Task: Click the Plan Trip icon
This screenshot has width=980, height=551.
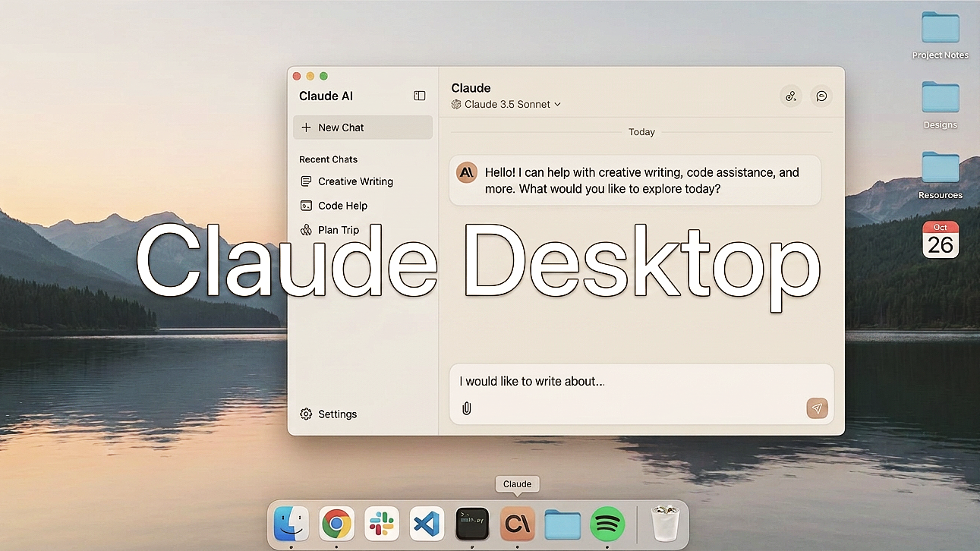Action: (306, 230)
